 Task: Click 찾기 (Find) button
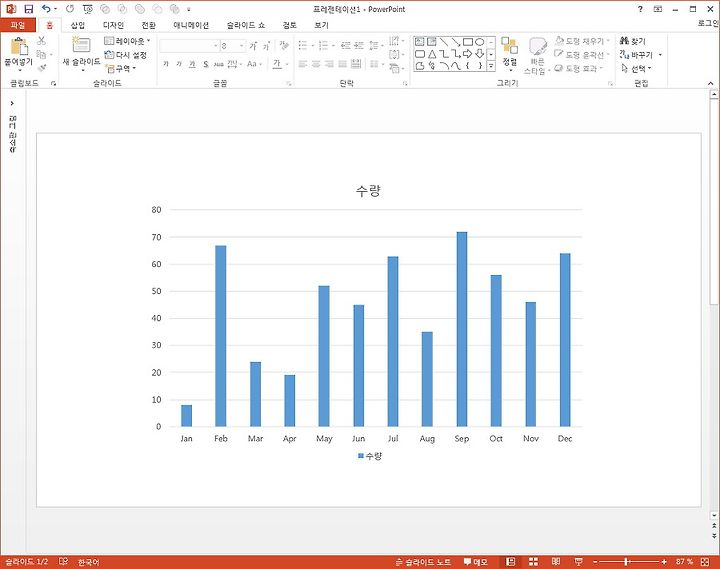(x=632, y=41)
